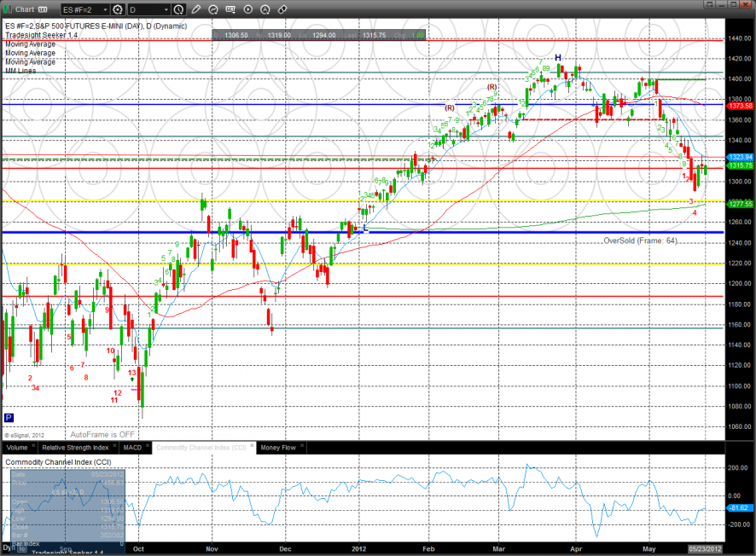Select the pencil drawing tool
Viewport: 756px width, 556px height.
point(195,9)
